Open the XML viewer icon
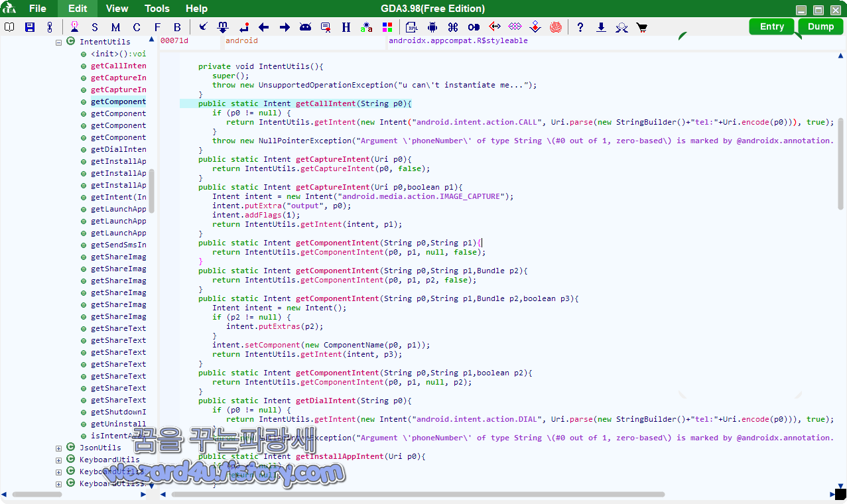 [x=411, y=27]
